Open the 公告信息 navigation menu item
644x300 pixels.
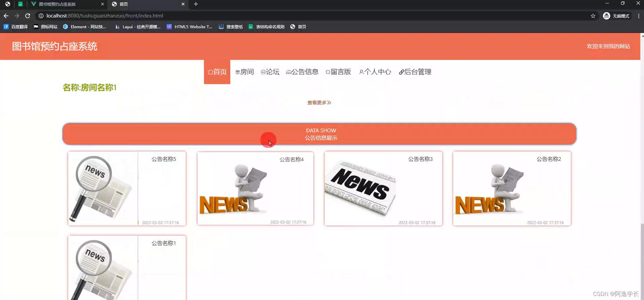(x=302, y=72)
